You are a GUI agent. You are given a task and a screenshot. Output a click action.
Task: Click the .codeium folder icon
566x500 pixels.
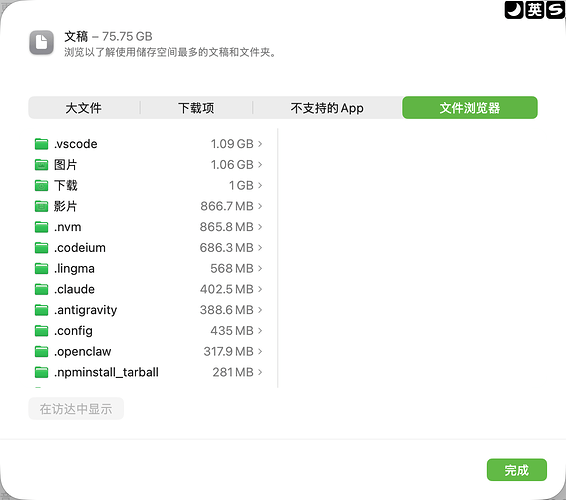click(x=42, y=248)
